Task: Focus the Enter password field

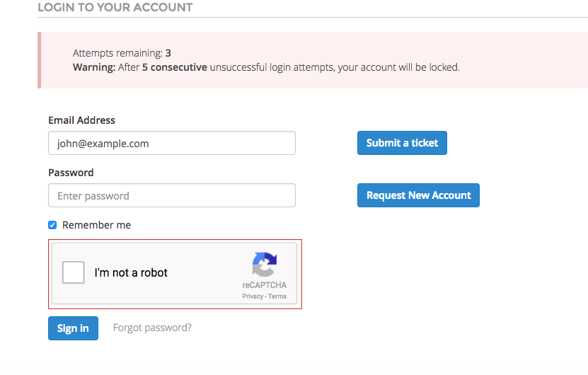Action: point(172,195)
